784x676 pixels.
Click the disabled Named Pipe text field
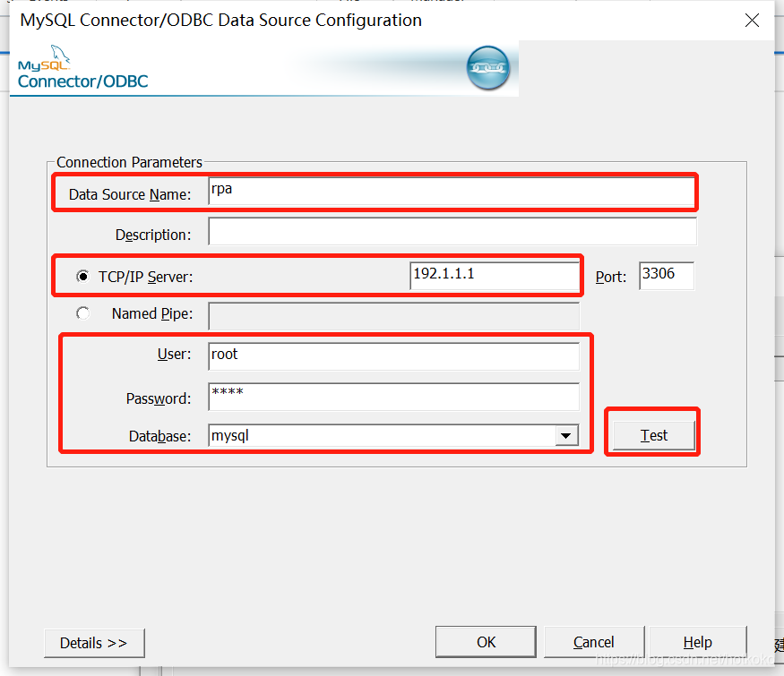click(394, 315)
